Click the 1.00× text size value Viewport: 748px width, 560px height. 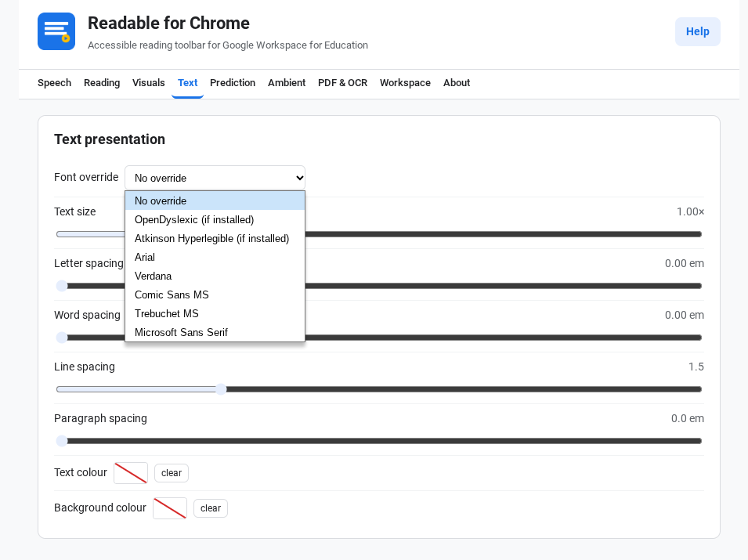tap(690, 211)
